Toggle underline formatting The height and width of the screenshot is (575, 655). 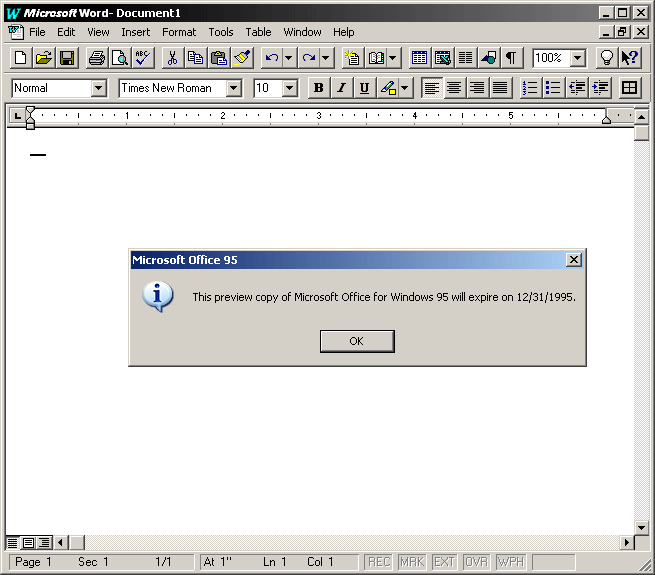click(364, 88)
